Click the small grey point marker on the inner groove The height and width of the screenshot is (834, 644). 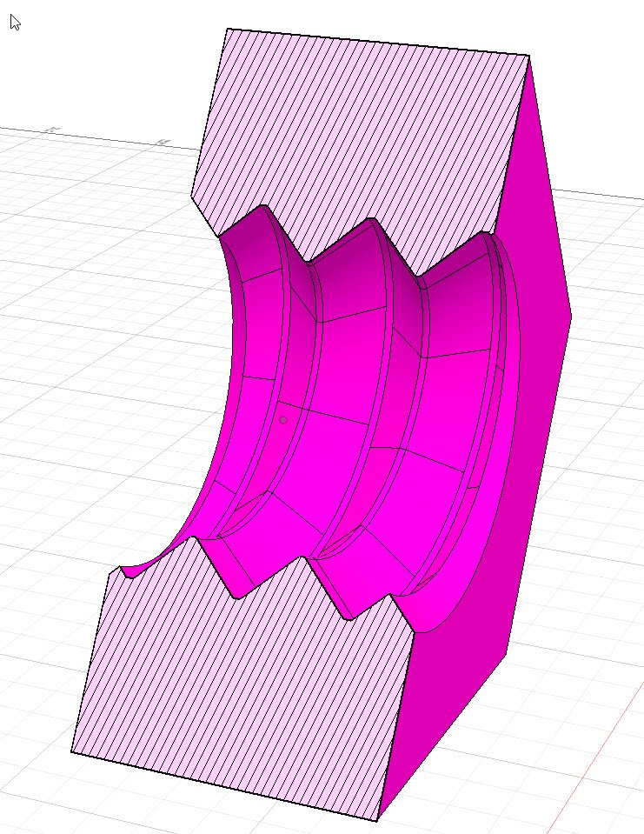(283, 420)
